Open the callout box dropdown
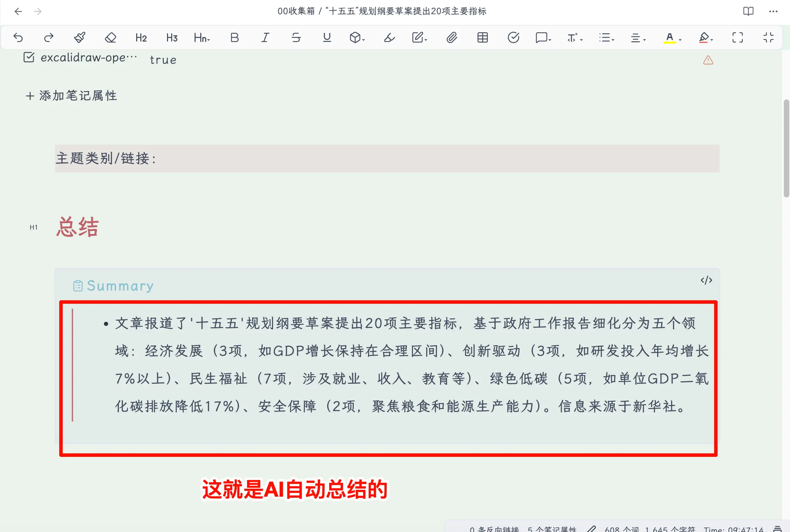The width and height of the screenshot is (790, 532). 543,37
